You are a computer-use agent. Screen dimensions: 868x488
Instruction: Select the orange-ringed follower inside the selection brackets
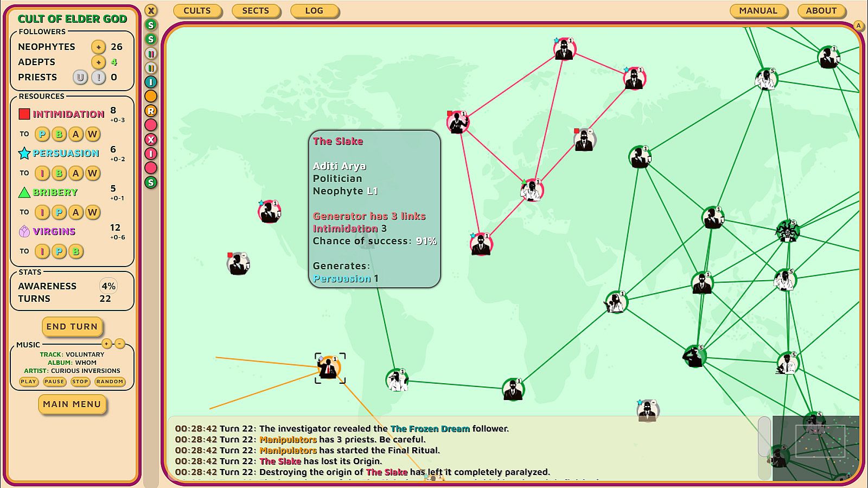coord(330,368)
